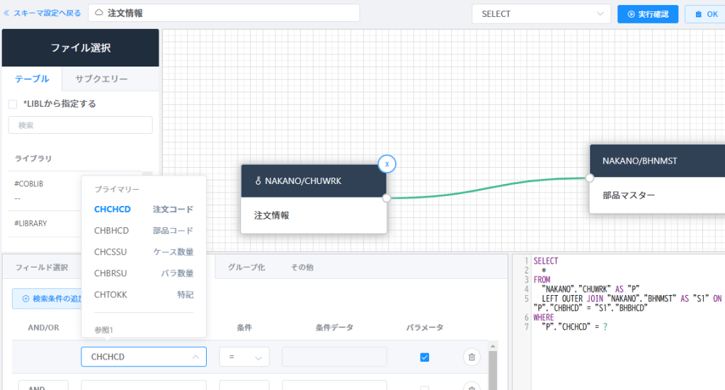The height and width of the screenshot is (390, 725).
Task: Choose CHBRSU バラ数量 from field list
Action: click(x=143, y=273)
